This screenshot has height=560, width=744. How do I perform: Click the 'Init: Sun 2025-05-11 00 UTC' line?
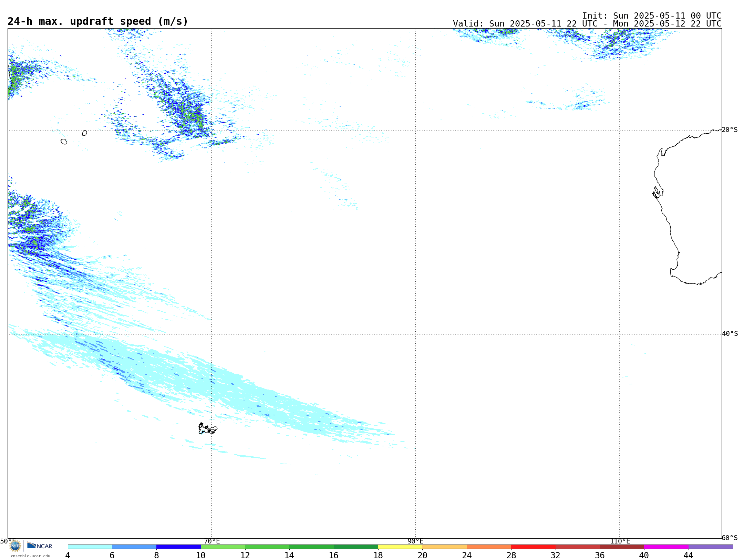click(652, 16)
